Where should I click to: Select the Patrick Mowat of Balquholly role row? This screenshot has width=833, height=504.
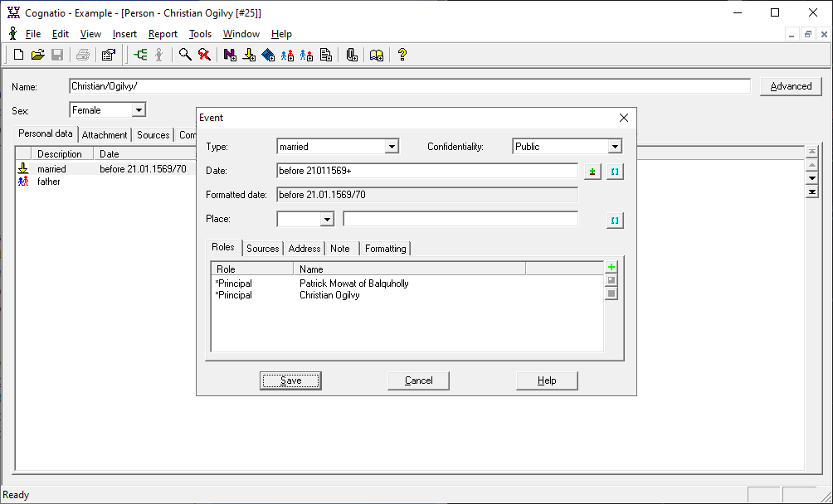(x=407, y=283)
